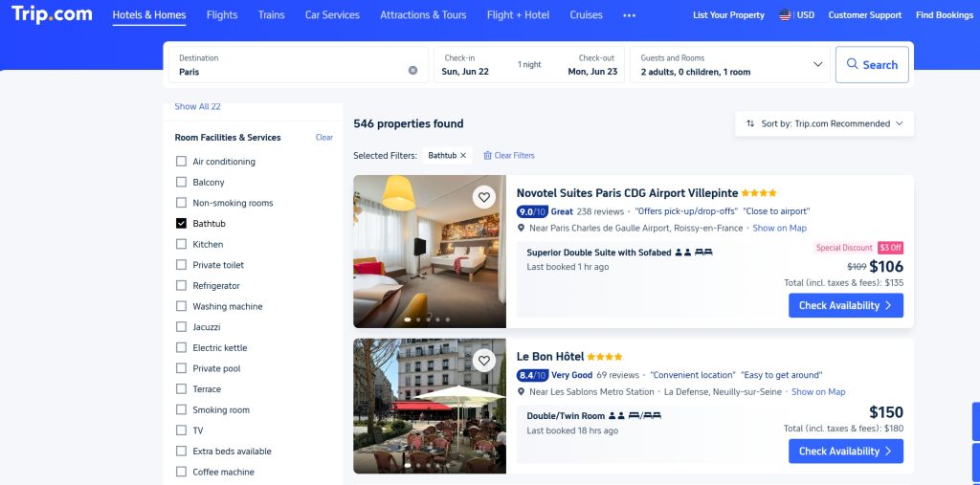Open the Novotel Suites room photo
The image size is (980, 485).
click(430, 252)
